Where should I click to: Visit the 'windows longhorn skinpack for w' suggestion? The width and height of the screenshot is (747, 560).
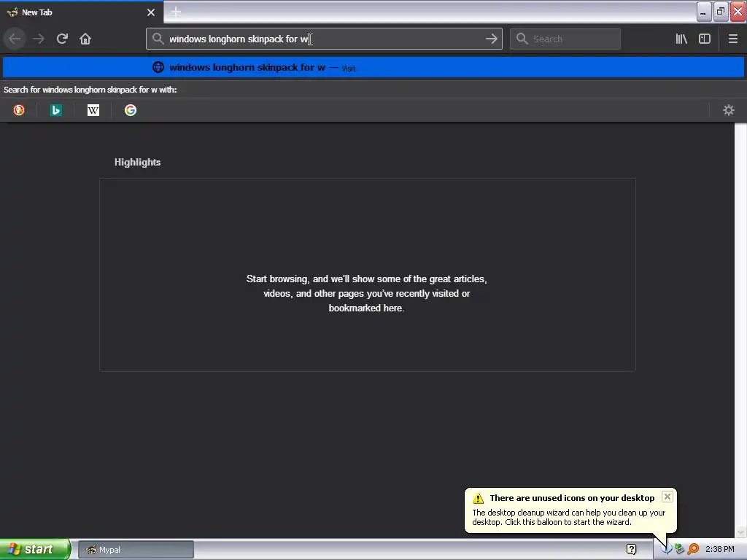coord(373,67)
